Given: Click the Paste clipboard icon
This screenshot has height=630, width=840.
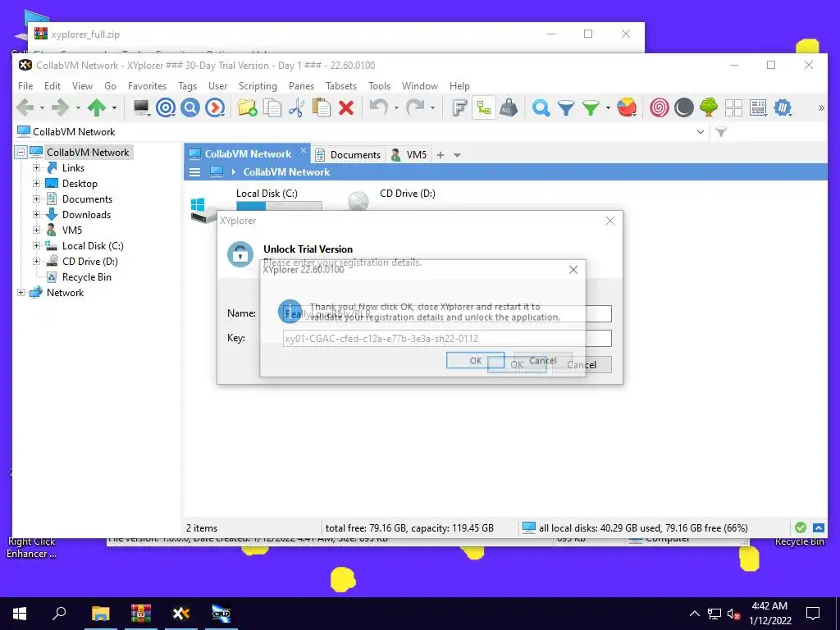Looking at the screenshot, I should click(x=321, y=107).
